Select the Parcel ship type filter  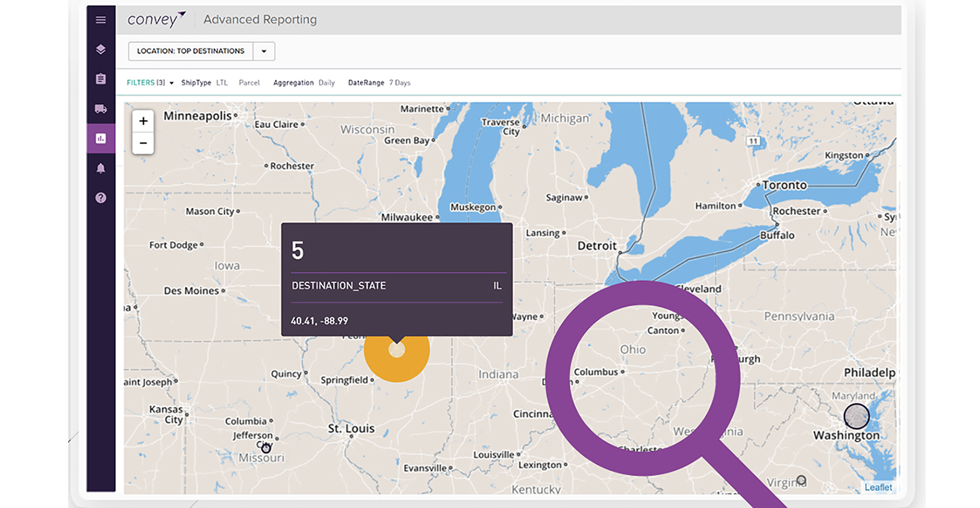point(249,83)
